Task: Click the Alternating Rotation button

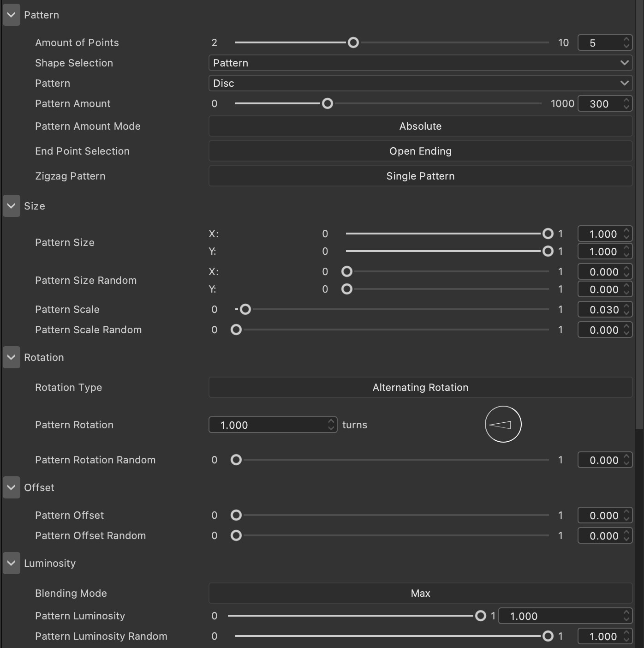Action: 420,387
